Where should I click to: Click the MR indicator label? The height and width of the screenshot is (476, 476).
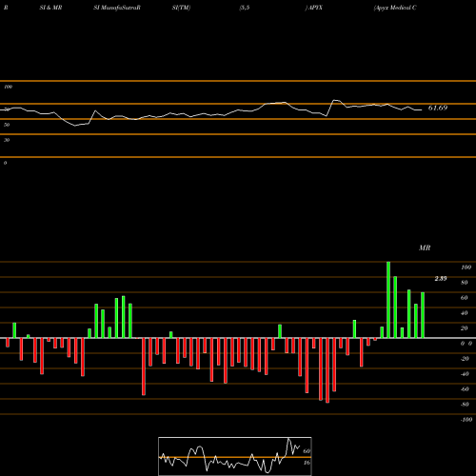click(x=425, y=248)
